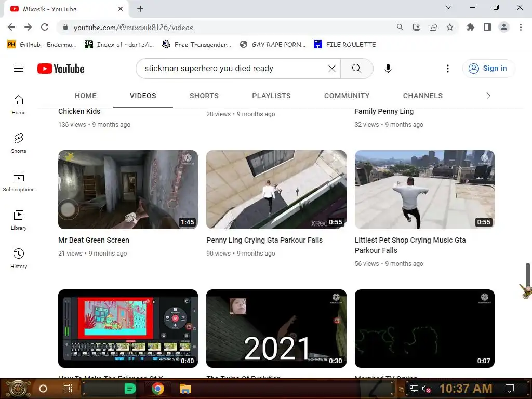The image size is (532, 399).
Task: Switch to the SHORTS channel tab
Action: tap(204, 96)
